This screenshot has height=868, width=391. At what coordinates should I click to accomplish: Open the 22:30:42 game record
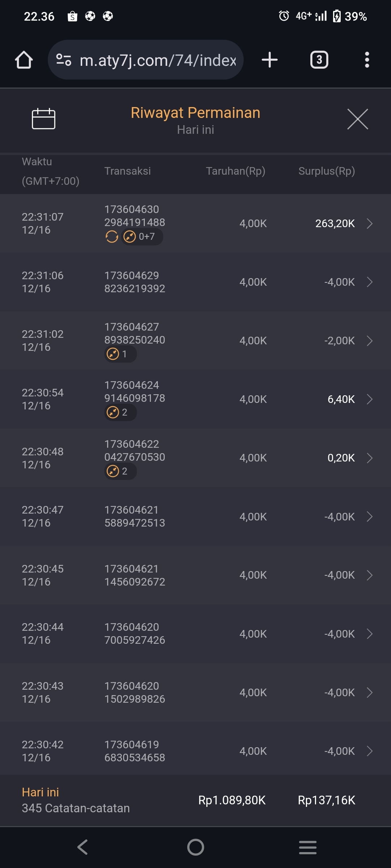[x=195, y=751]
